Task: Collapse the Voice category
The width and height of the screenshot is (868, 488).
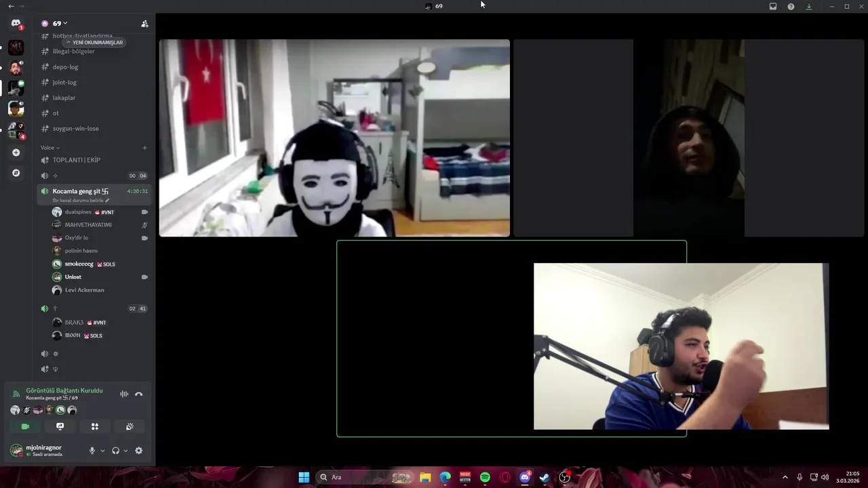Action: [x=50, y=148]
